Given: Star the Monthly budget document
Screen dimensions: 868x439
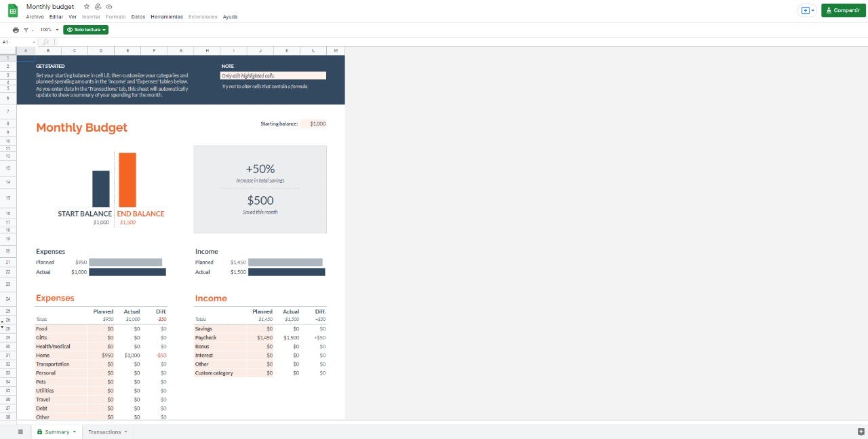Looking at the screenshot, I should [86, 6].
